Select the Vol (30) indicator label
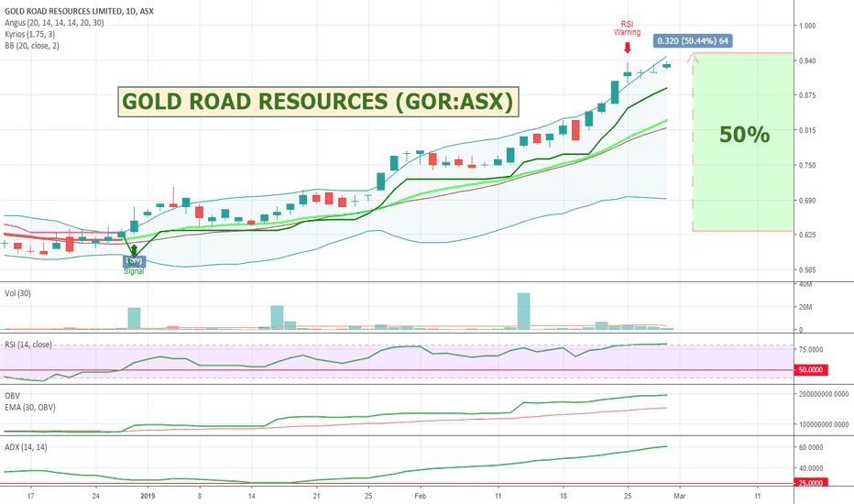Screen dimensions: 854x504 click(17, 293)
